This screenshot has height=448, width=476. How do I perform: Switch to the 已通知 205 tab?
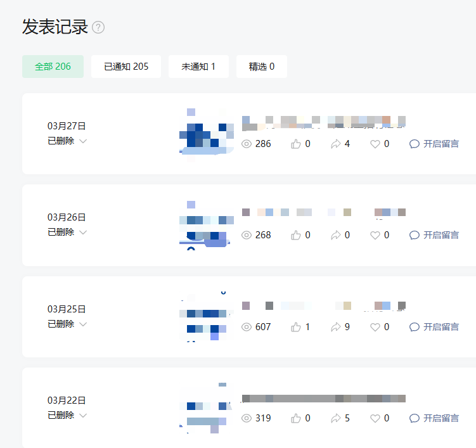click(126, 67)
